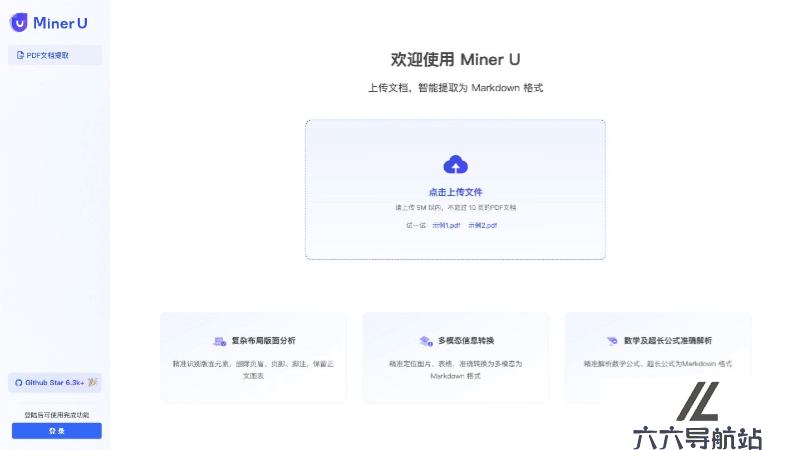Image resolution: width=800 pixels, height=450 pixels.
Task: Open the 示例1.pdf sample file
Action: [446, 225]
